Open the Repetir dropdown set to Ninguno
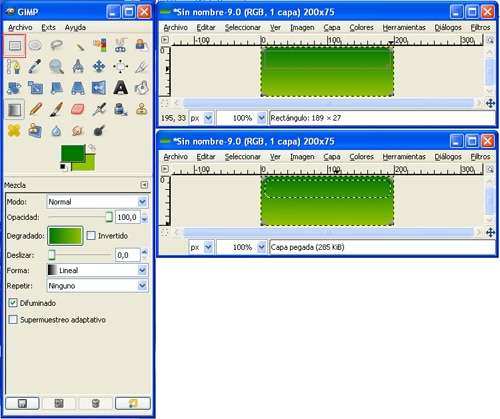Screen dimensions: 500x419 [x=97, y=286]
